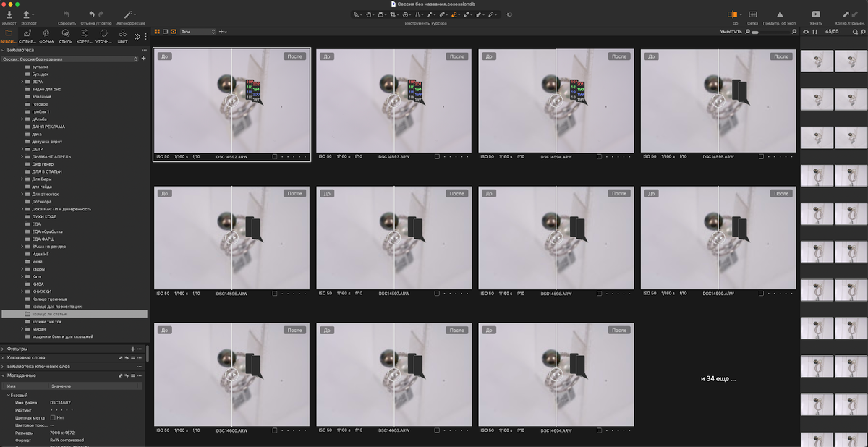Open the Сессия без названия selector

coord(69,59)
